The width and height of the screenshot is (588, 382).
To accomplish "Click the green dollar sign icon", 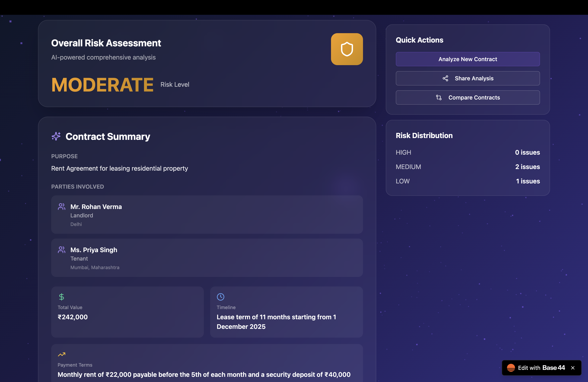I will pyautogui.click(x=62, y=297).
